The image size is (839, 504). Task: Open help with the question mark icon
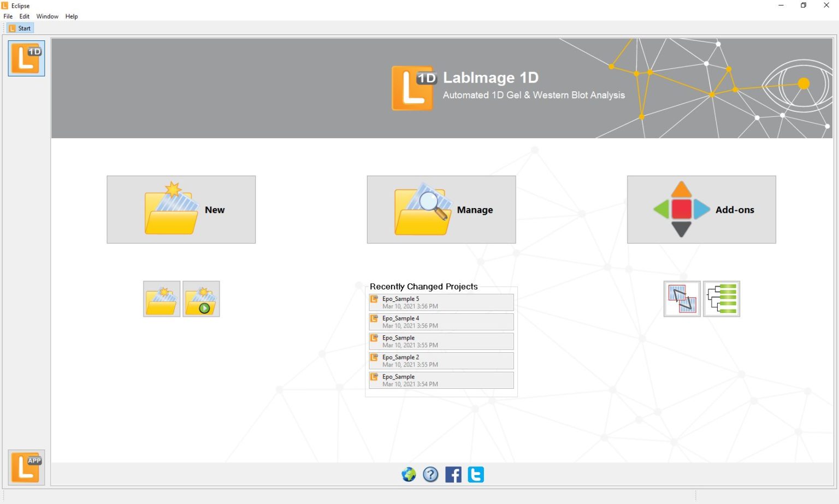click(x=430, y=475)
